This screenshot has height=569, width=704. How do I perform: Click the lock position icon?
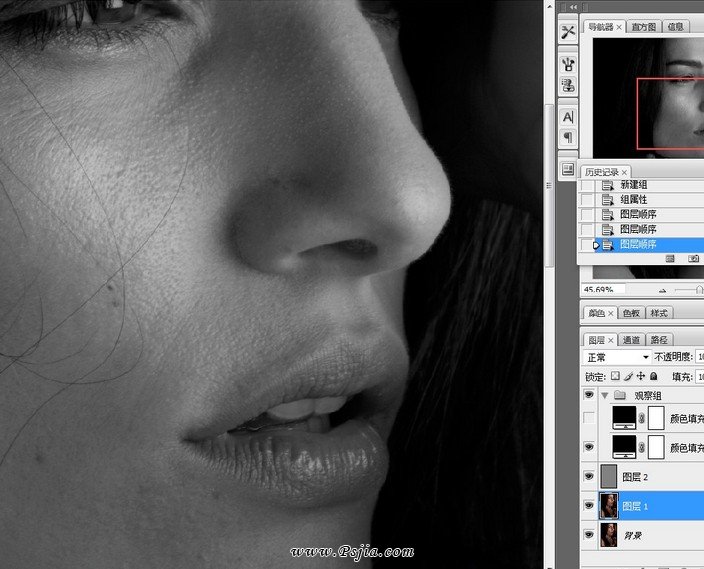[x=641, y=377]
